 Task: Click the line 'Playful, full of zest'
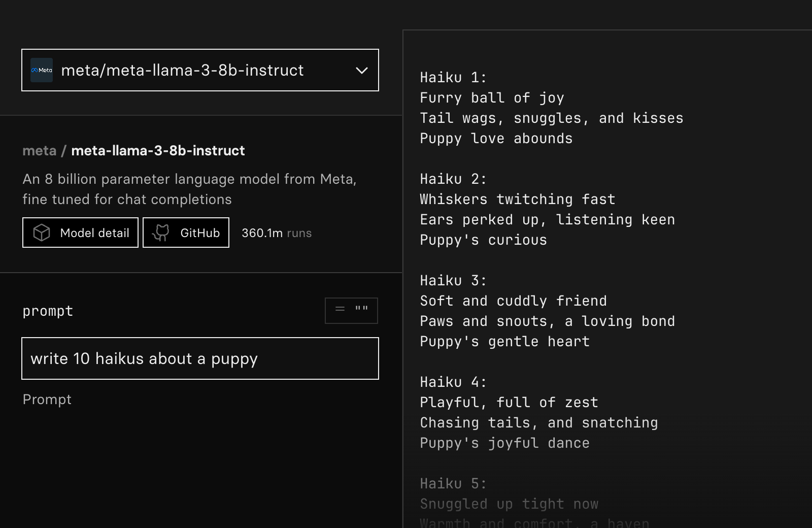(509, 402)
